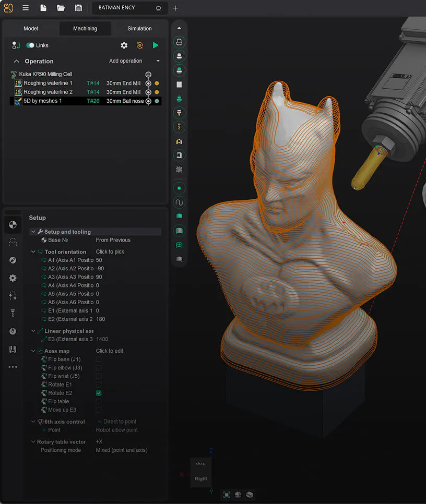Toggle the Links switch off
The image size is (426, 504).
(x=30, y=45)
